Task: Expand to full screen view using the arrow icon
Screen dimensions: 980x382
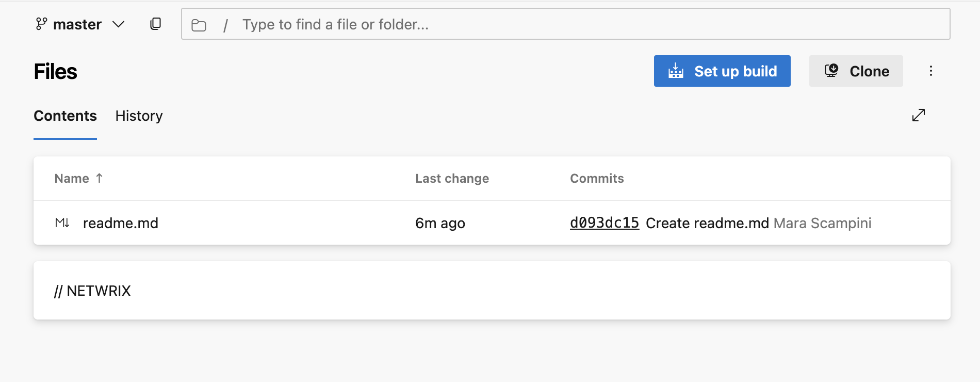Action: 919,115
